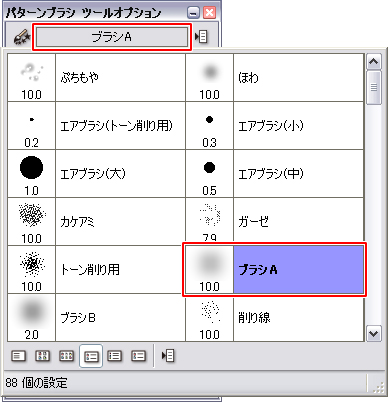
Task: Click the 削り線 dotted thumbnail
Action: click(210, 312)
